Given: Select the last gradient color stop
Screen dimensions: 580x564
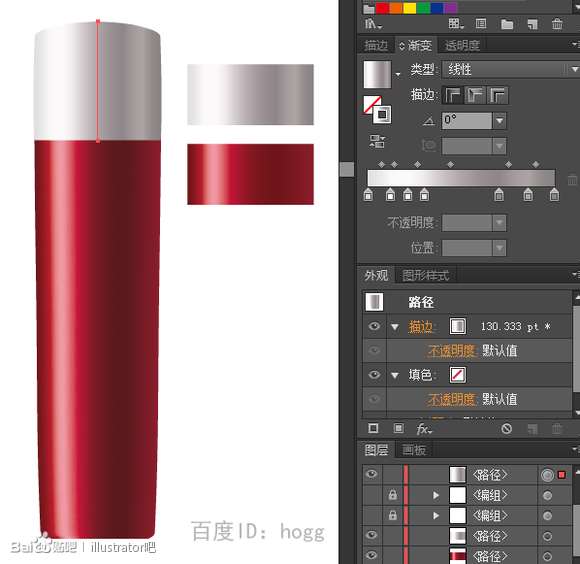Looking at the screenshot, I should click(554, 194).
